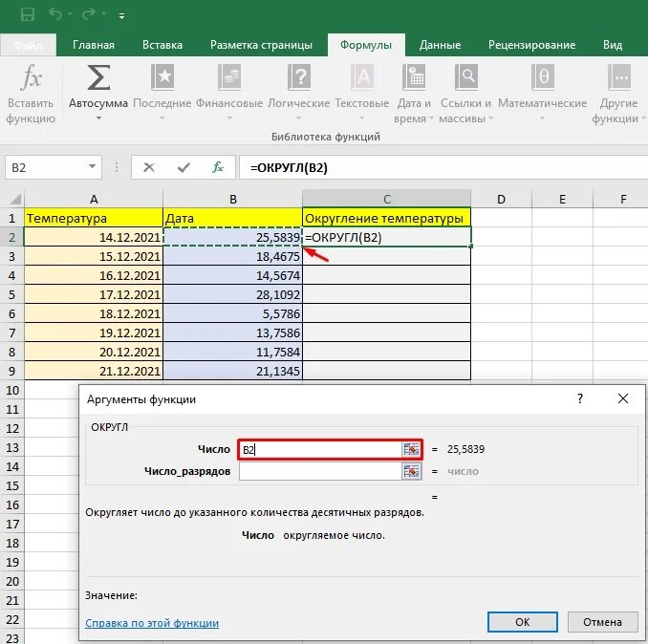Screen dimensions: 648x644
Task: Select cell with date 19.12.2021
Action: point(94,333)
